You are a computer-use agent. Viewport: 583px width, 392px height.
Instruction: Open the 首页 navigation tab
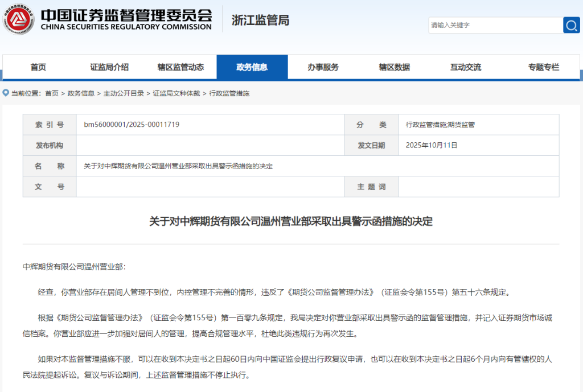[38, 67]
